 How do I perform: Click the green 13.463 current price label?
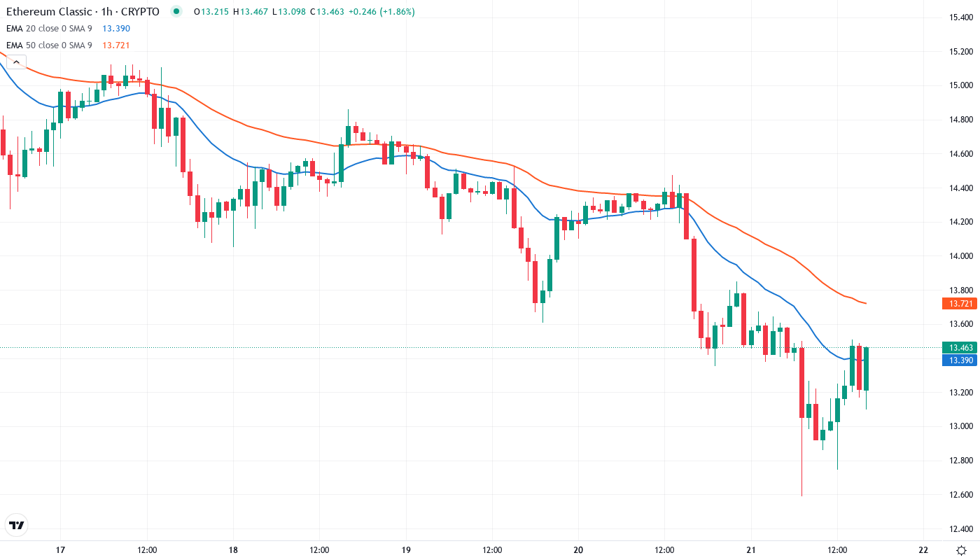(959, 348)
